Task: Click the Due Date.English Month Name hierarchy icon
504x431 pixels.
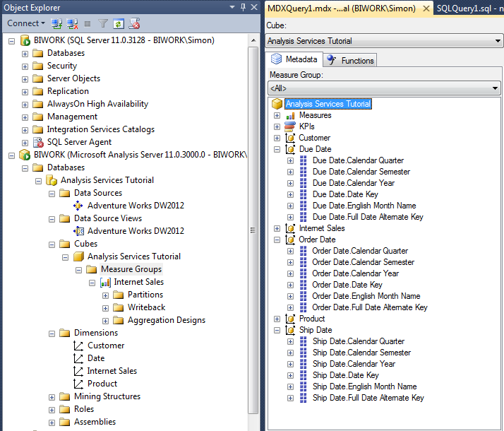Action: click(x=303, y=206)
